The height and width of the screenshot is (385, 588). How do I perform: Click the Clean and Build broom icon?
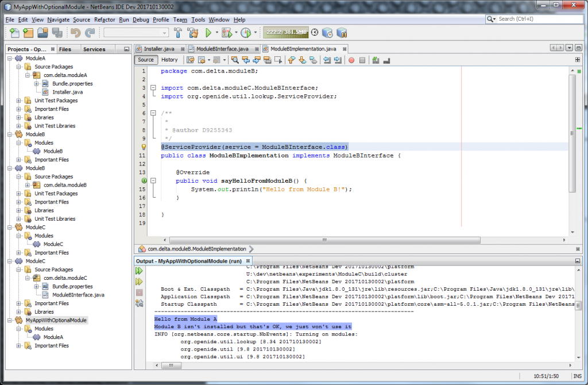point(193,33)
